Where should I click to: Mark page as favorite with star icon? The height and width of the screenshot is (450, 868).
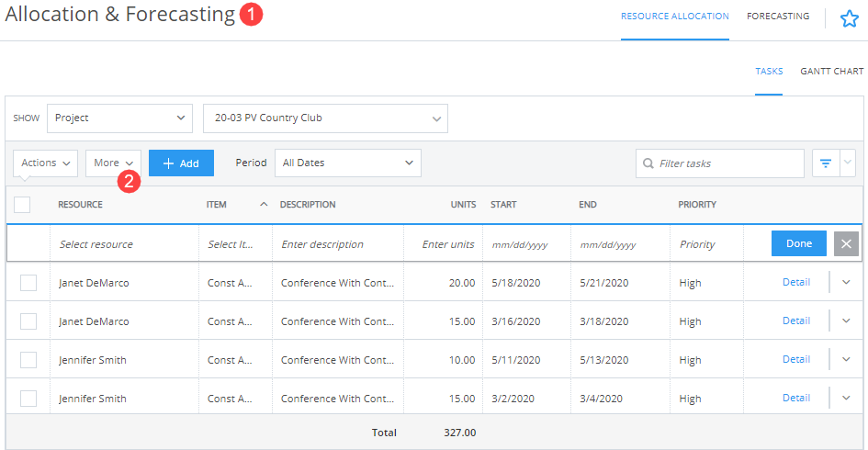click(x=849, y=18)
